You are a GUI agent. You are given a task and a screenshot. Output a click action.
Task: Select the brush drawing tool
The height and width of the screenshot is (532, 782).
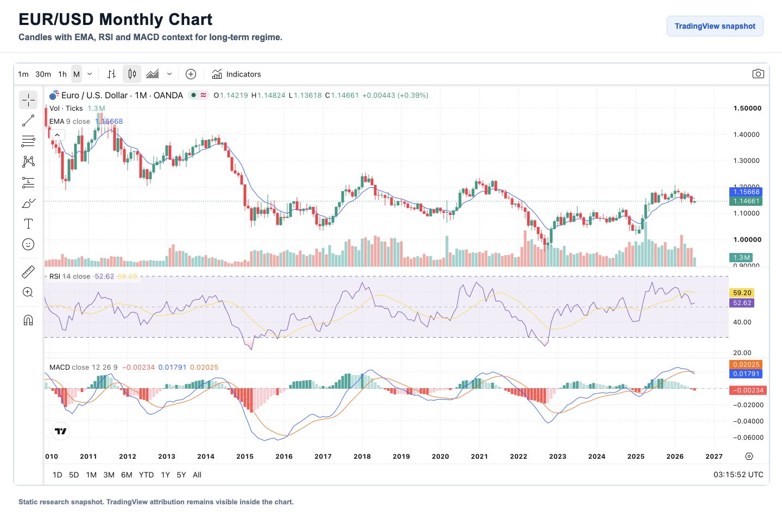pyautogui.click(x=28, y=203)
